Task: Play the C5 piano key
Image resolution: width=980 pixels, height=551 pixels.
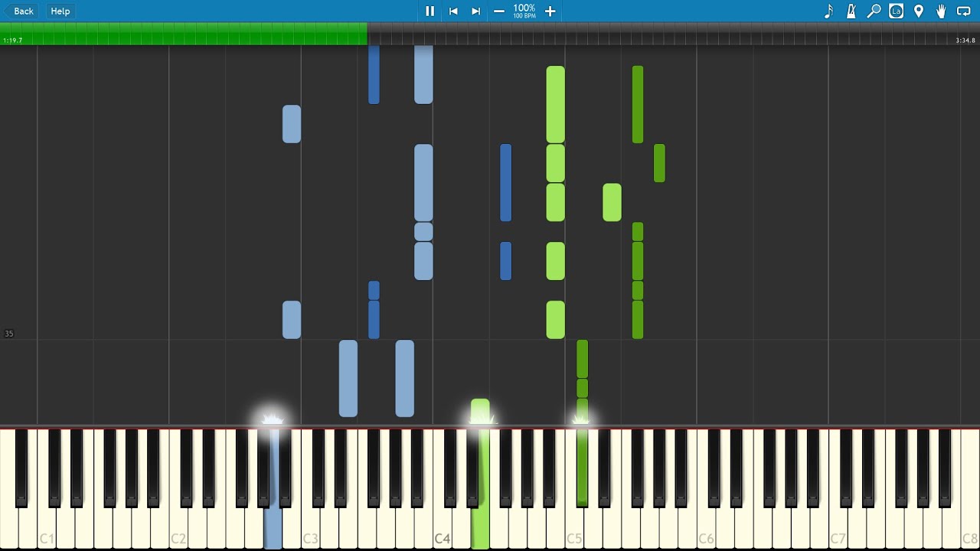Action: click(574, 528)
